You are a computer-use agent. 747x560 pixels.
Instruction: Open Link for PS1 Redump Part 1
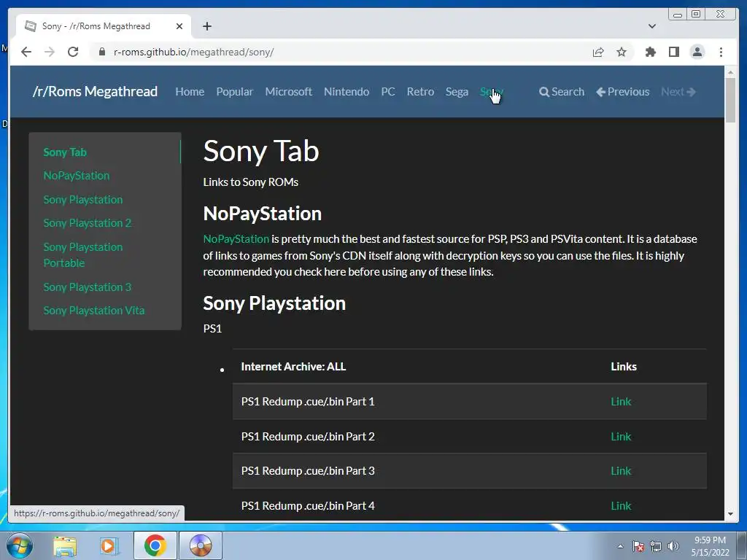pyautogui.click(x=621, y=402)
